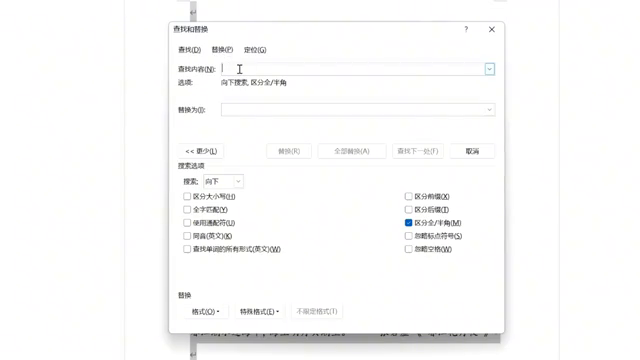Enable the 忽略空格 checkbox
This screenshot has height=360, width=640.
click(409, 249)
